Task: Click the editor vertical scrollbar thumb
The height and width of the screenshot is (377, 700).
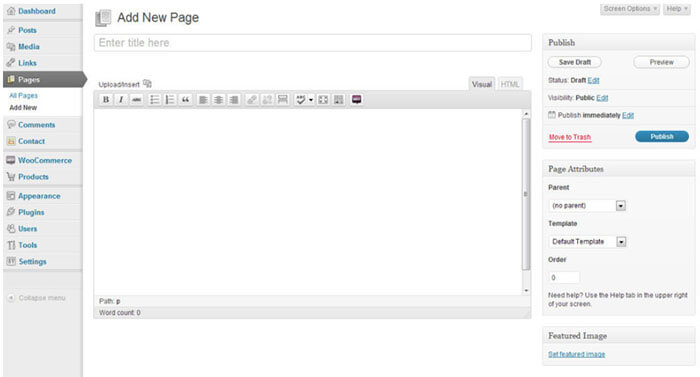Action: click(x=526, y=194)
